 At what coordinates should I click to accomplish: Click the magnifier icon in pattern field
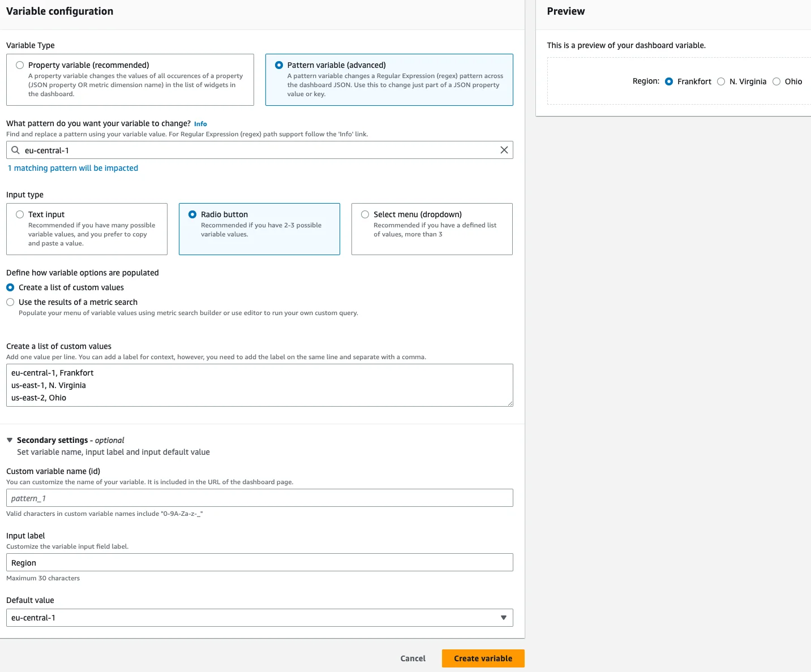click(x=16, y=150)
